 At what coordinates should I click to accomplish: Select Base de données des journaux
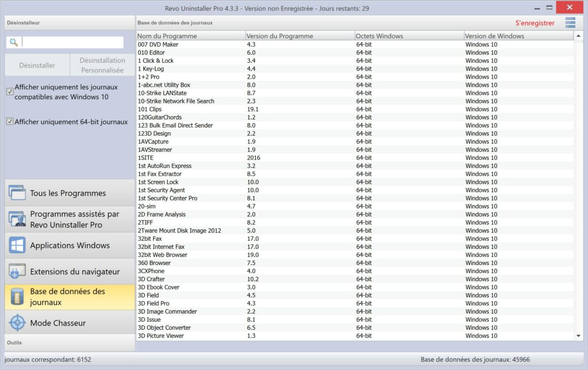(x=69, y=297)
